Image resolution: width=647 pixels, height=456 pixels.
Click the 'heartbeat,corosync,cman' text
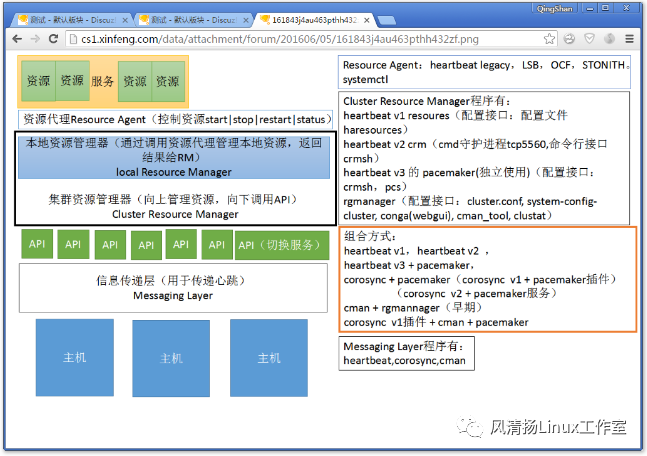404,360
